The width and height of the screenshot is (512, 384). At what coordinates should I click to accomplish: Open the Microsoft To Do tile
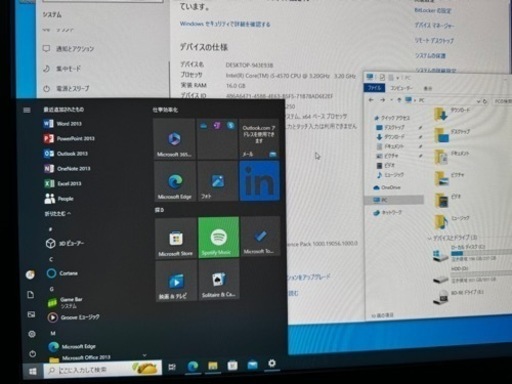[260, 236]
